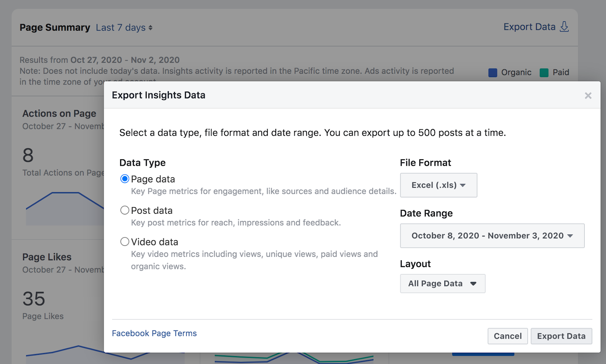Click the Video data option label
This screenshot has width=606, height=364.
coord(155,242)
